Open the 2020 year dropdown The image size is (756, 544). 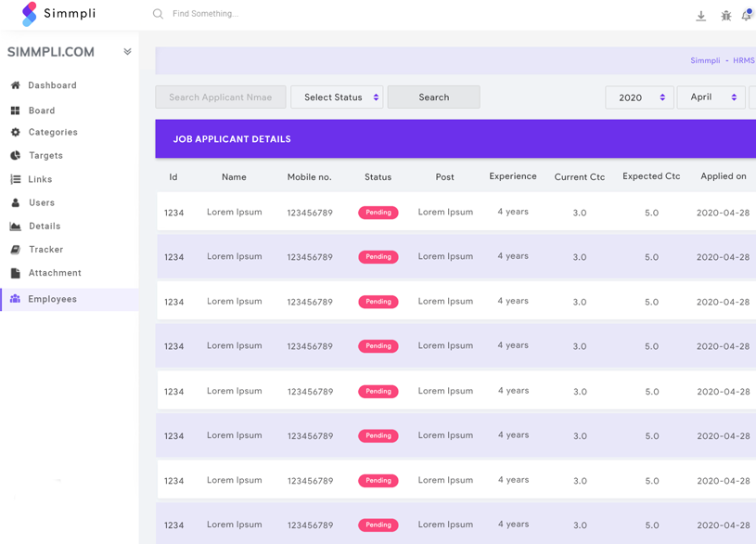[639, 97]
